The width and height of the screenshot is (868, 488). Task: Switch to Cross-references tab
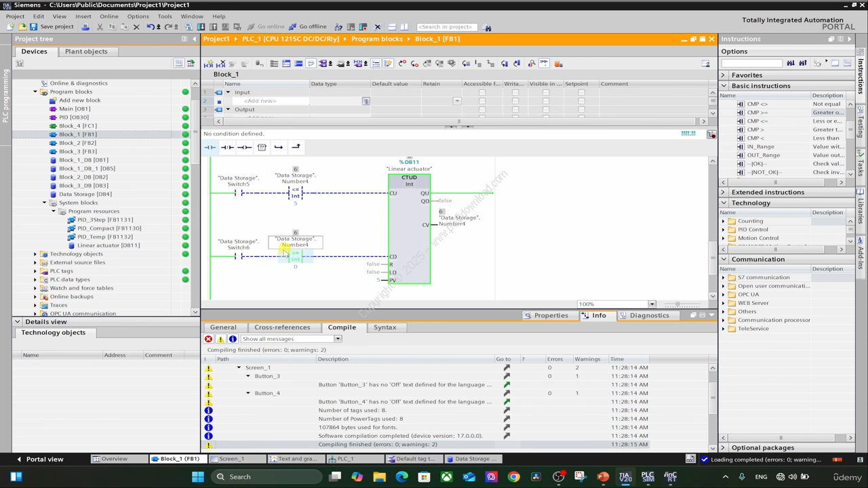(x=282, y=327)
